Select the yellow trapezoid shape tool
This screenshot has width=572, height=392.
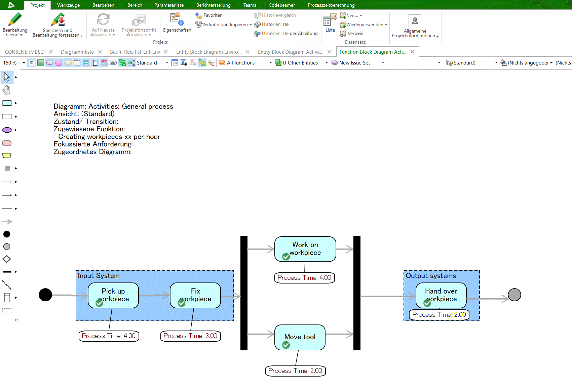point(7,155)
